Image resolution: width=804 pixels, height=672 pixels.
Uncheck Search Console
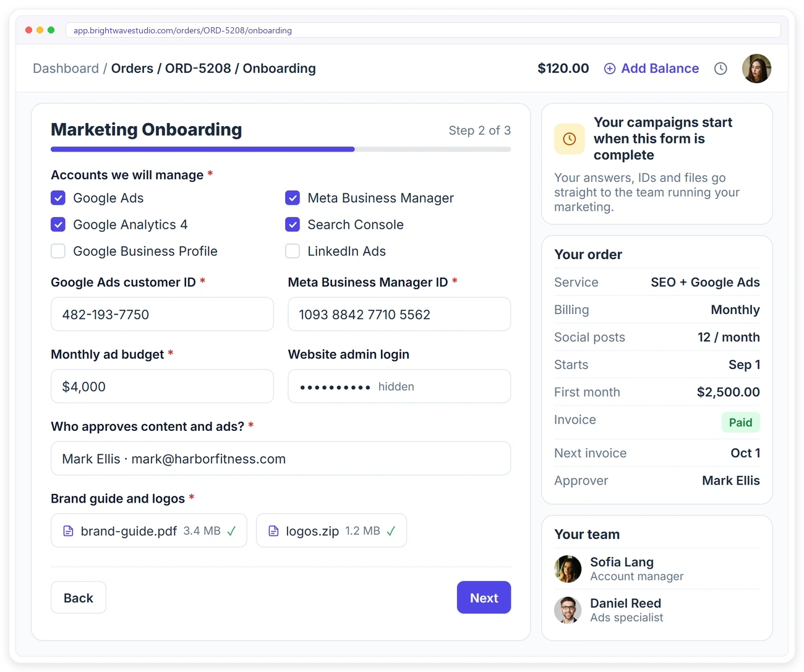pos(293,224)
